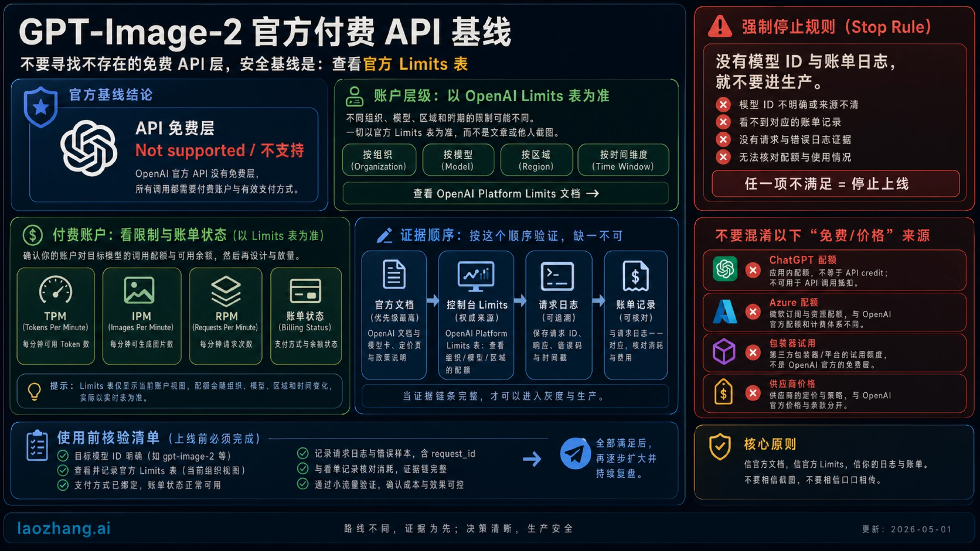Toggle the 查看并记录官方 Limits 表 check mark
Viewport: 980px width, 551px height.
[x=63, y=470]
